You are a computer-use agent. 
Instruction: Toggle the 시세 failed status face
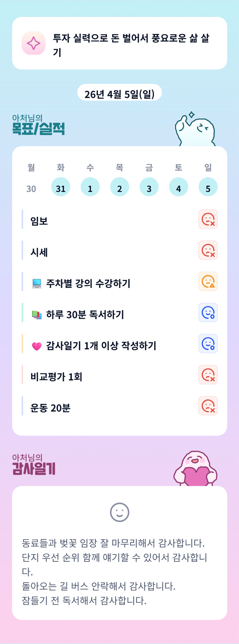(x=208, y=250)
